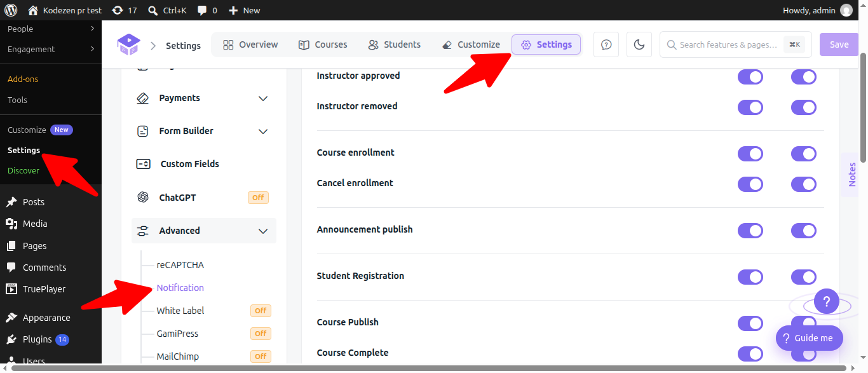
Task: Click the Form Builder icon
Action: [143, 131]
